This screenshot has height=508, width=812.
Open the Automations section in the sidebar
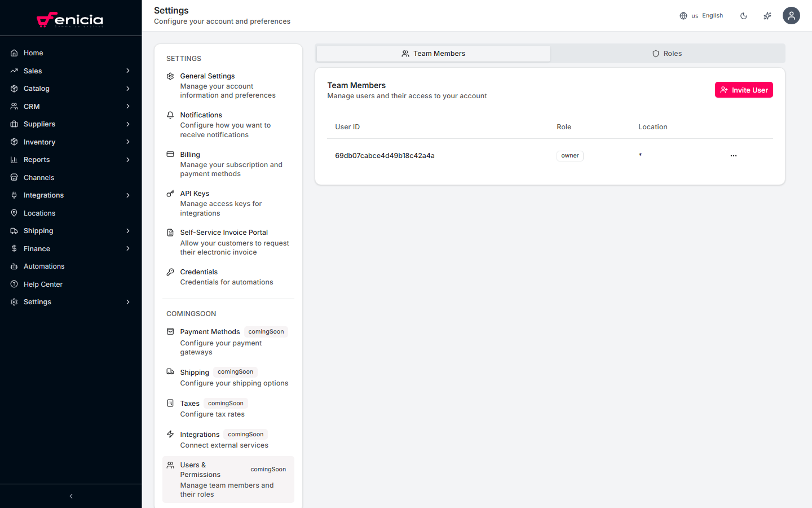click(x=44, y=266)
